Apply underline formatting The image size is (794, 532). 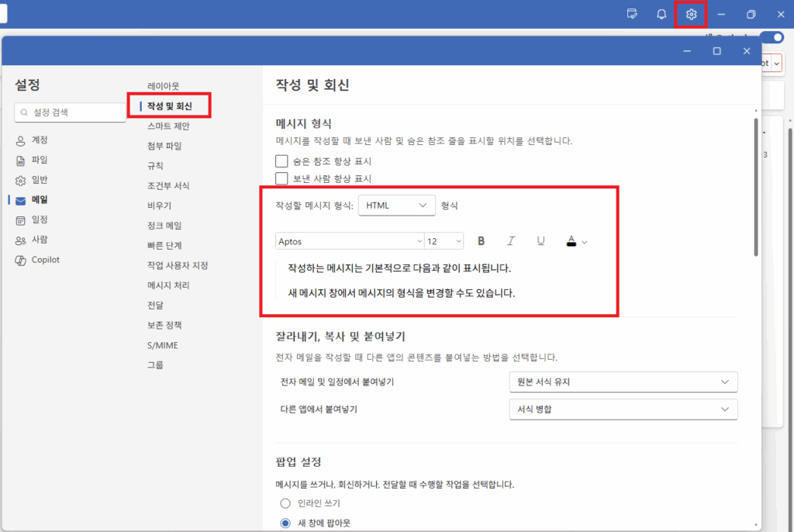(540, 240)
